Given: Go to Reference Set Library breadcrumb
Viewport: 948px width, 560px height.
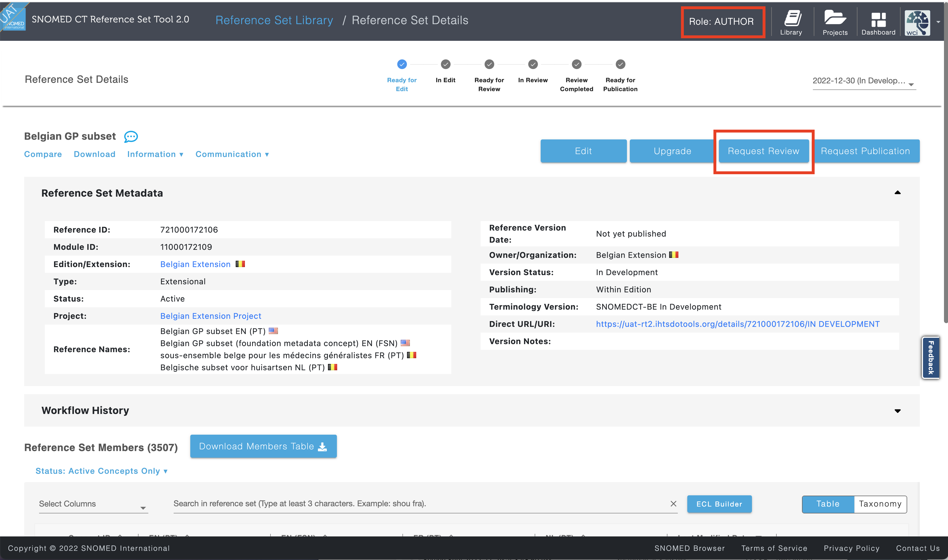Looking at the screenshot, I should 274,20.
